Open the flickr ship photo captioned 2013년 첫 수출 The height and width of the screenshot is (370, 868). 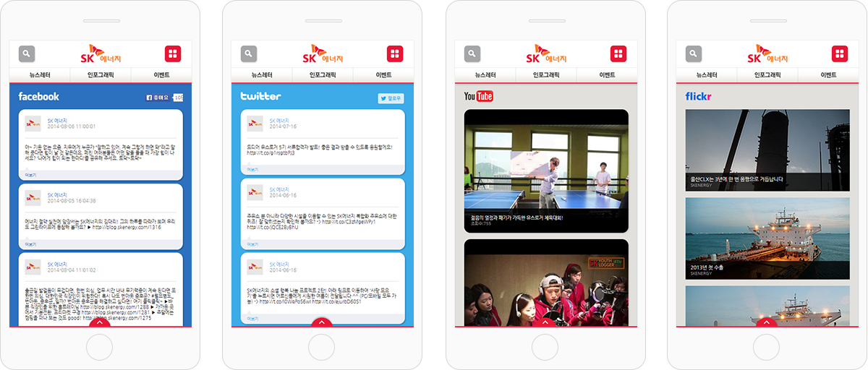point(767,238)
